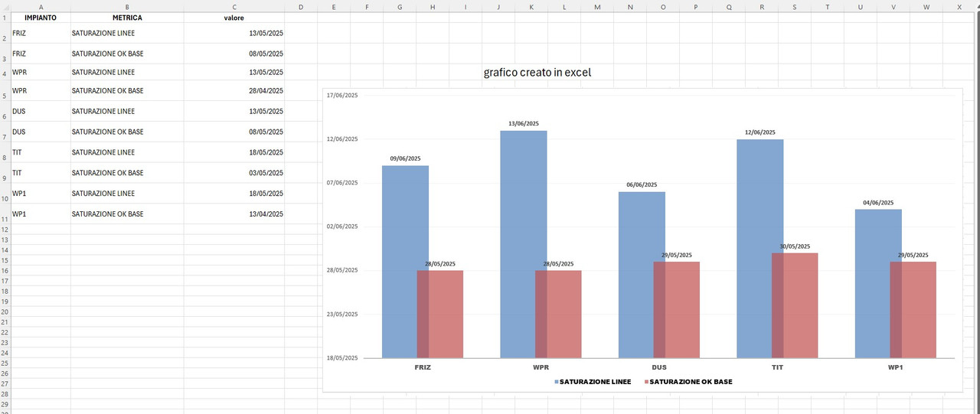Select column X header
Image resolution: width=980 pixels, height=414 pixels.
959,6
